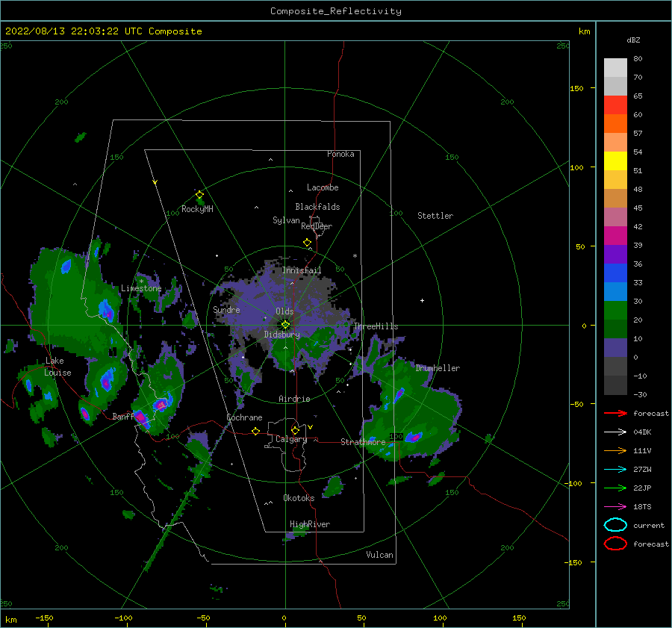
Task: Click the Lacombe city label
Action: pos(323,187)
